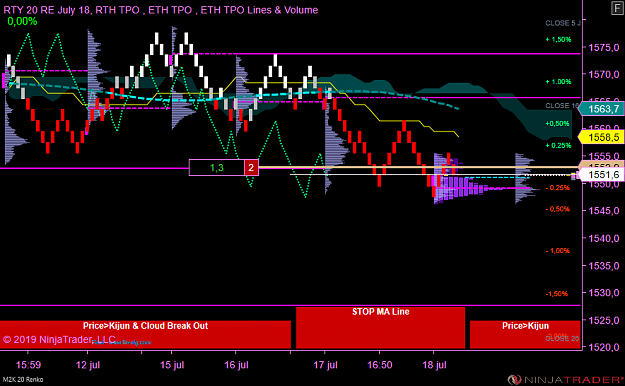625x386 pixels.
Task: Click the 1535,0 price axis label
Action: tap(604, 265)
